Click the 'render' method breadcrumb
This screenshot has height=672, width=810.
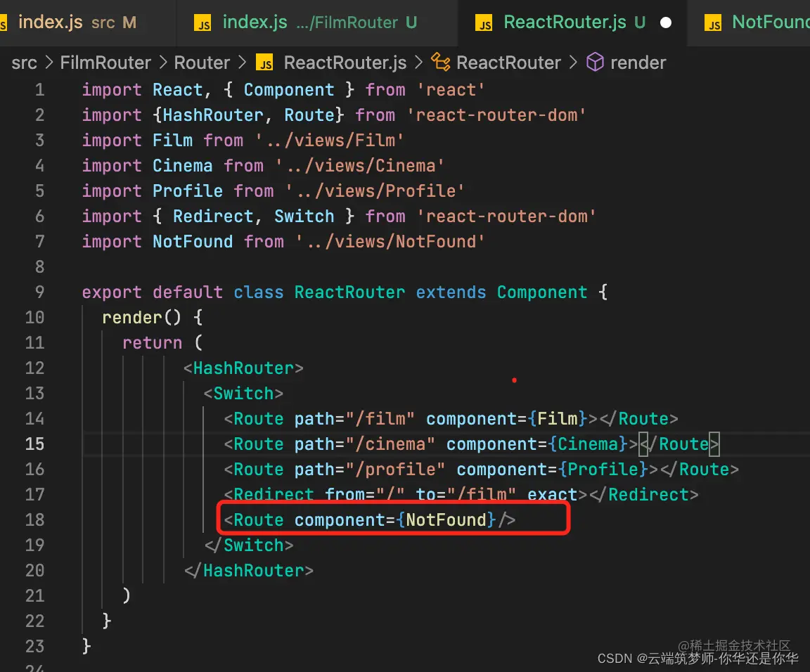tap(638, 63)
